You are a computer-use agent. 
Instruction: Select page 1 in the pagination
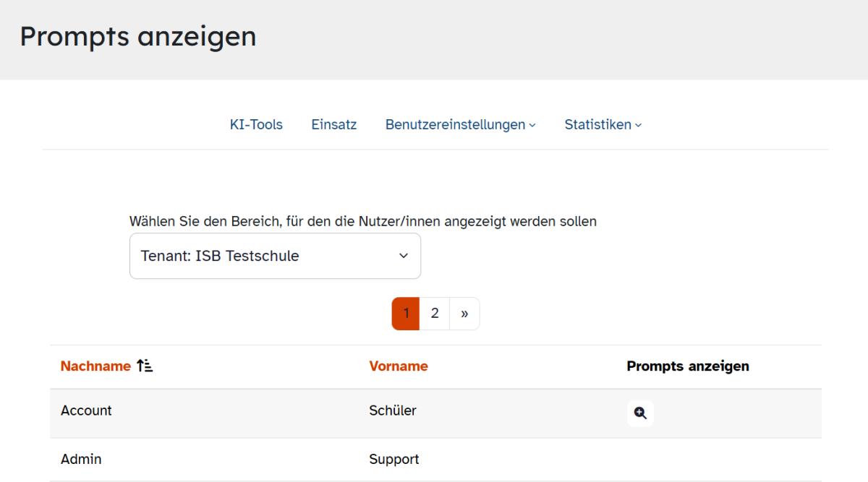[406, 314]
